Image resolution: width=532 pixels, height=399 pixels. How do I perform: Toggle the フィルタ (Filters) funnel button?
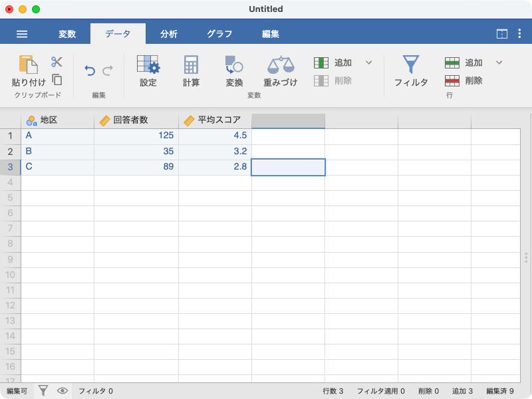point(410,70)
